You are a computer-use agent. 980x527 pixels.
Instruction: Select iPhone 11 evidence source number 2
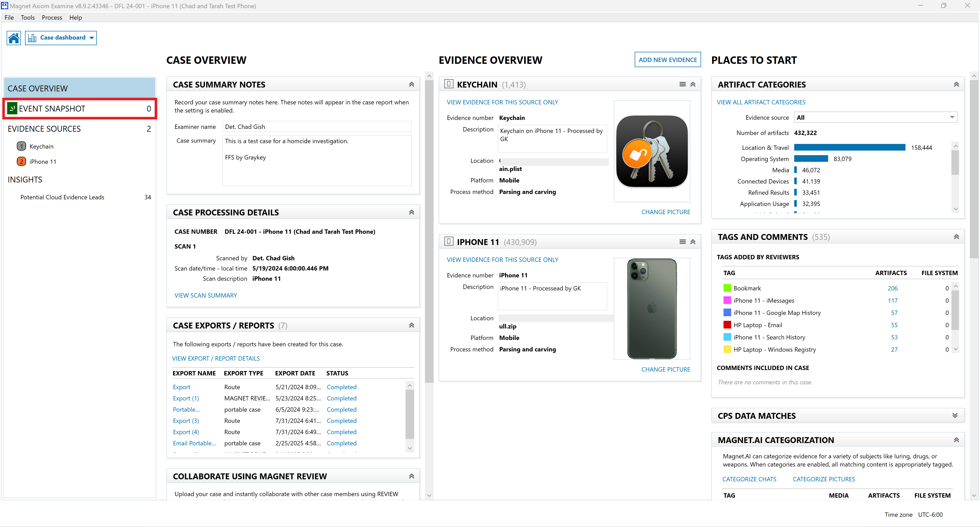tap(21, 162)
